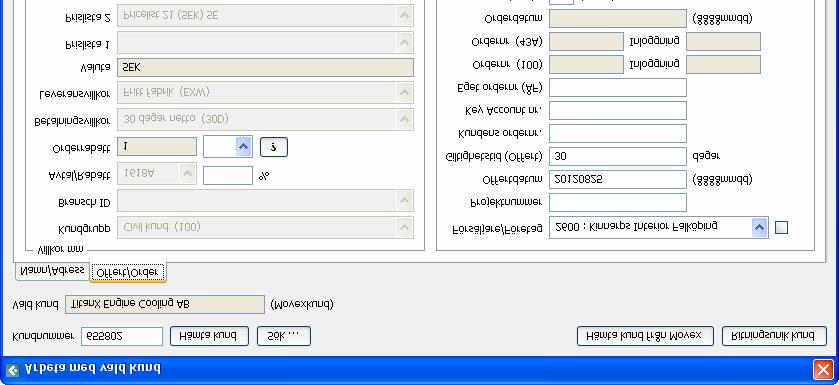Click the (ååååmmdd) hint beside Orderdatum
The width and height of the screenshot is (839, 385).
(x=722, y=19)
